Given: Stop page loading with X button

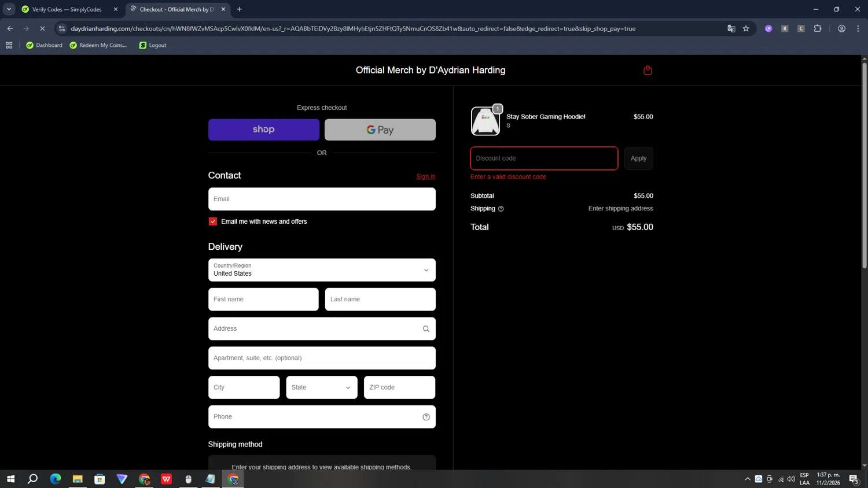Looking at the screenshot, I should tap(42, 28).
